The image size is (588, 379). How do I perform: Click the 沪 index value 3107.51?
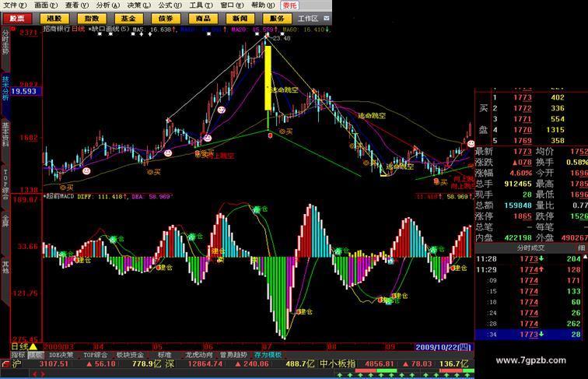point(54,363)
